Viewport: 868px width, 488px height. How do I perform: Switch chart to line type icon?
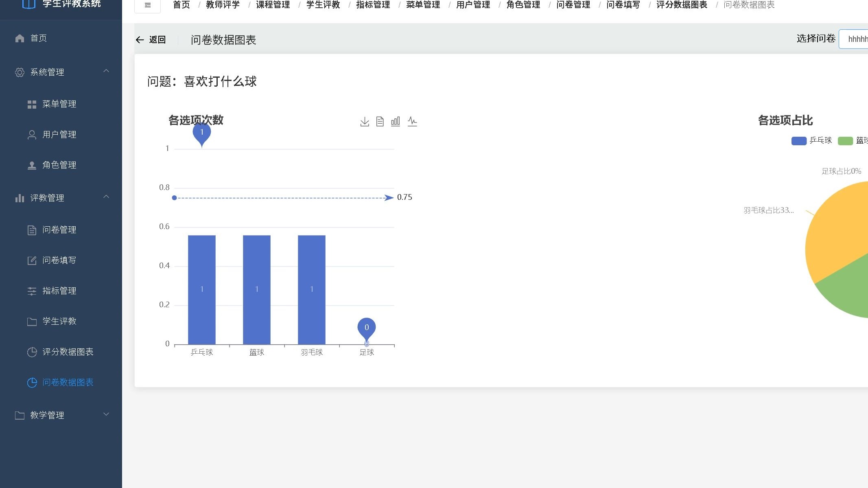412,121
